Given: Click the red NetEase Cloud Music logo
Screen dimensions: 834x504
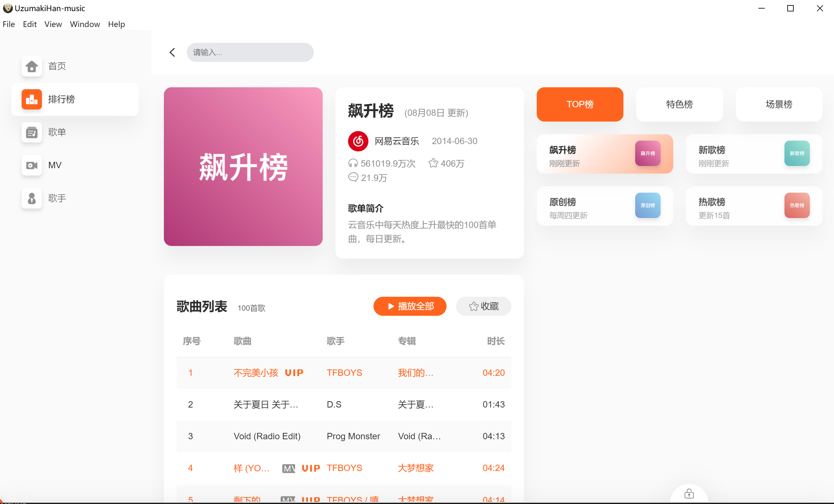Looking at the screenshot, I should click(x=358, y=141).
